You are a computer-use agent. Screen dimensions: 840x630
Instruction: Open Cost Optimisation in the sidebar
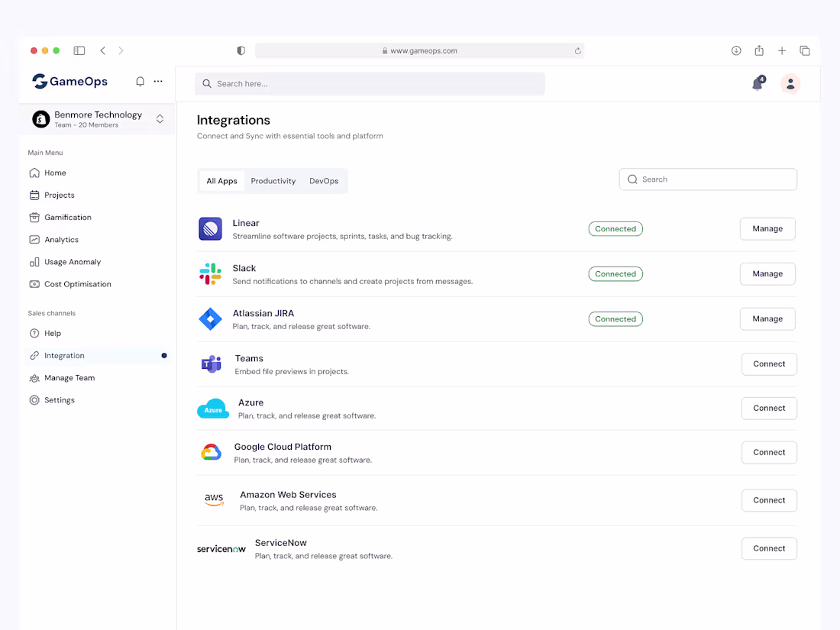(77, 284)
